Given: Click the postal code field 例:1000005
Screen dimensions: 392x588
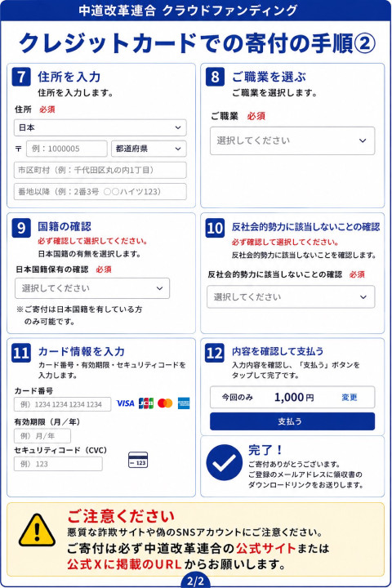Looking at the screenshot, I should (67, 149).
